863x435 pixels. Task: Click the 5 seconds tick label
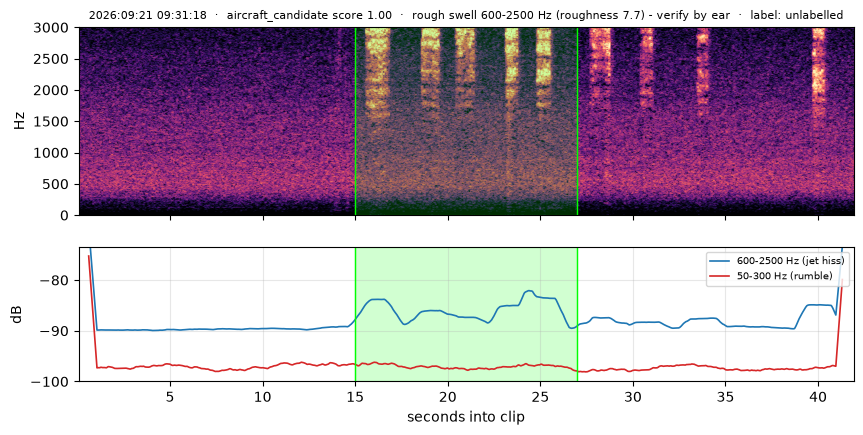(170, 396)
